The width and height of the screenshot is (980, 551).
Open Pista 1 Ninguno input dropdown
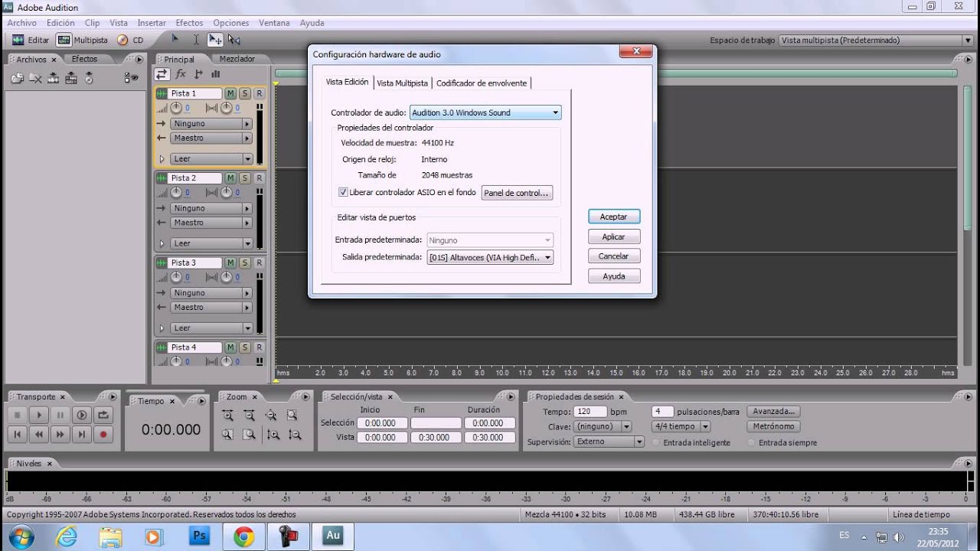click(x=211, y=123)
